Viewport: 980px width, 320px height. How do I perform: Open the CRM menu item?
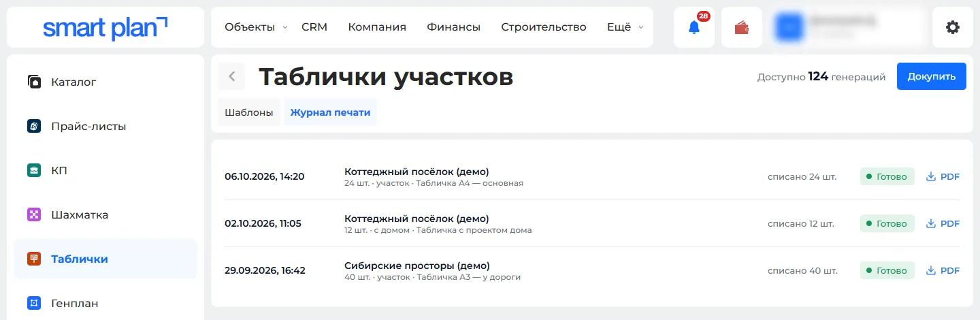tap(314, 27)
